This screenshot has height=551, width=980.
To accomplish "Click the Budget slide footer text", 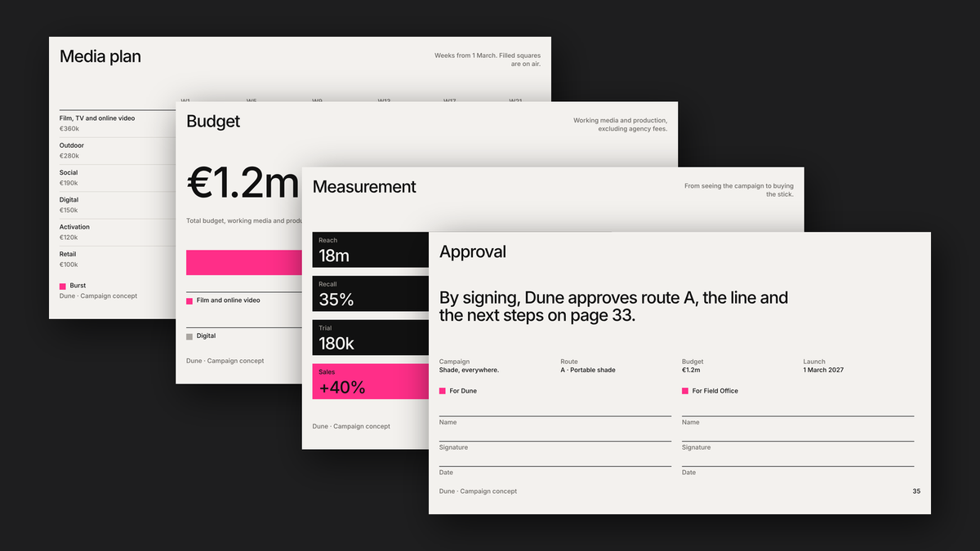I will pyautogui.click(x=225, y=361).
